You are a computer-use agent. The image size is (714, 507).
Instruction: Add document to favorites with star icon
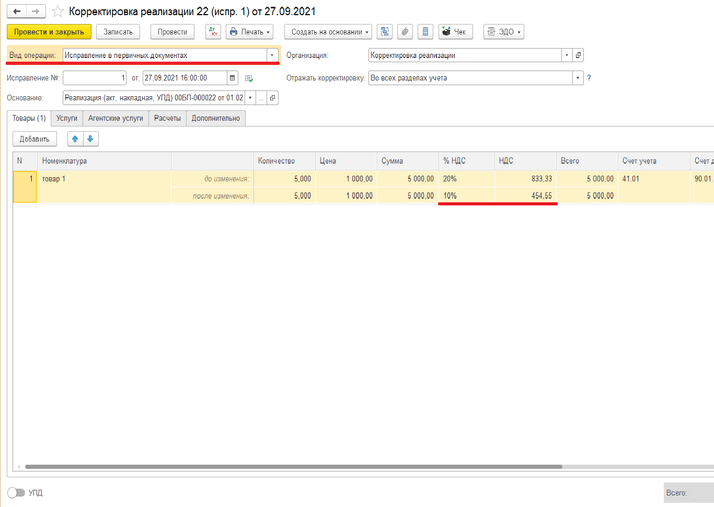click(57, 11)
